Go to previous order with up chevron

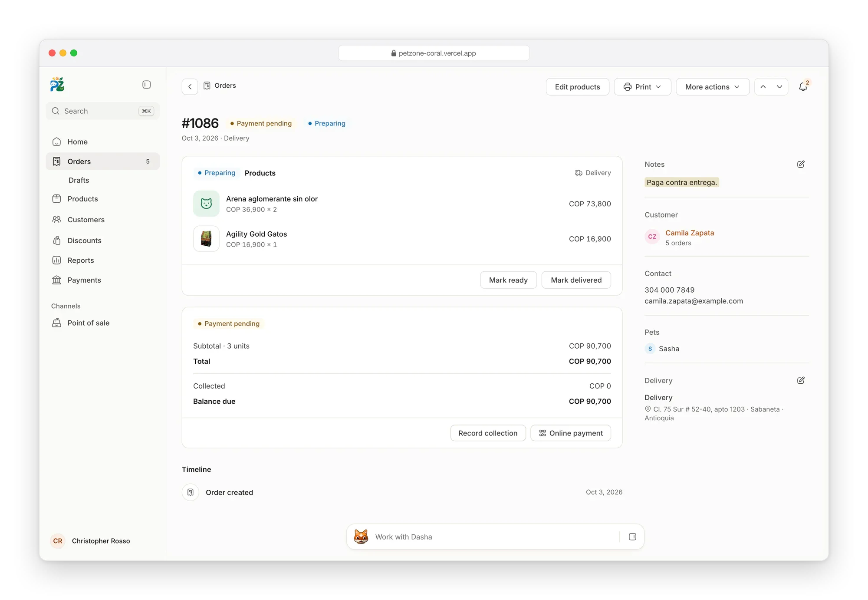click(763, 87)
